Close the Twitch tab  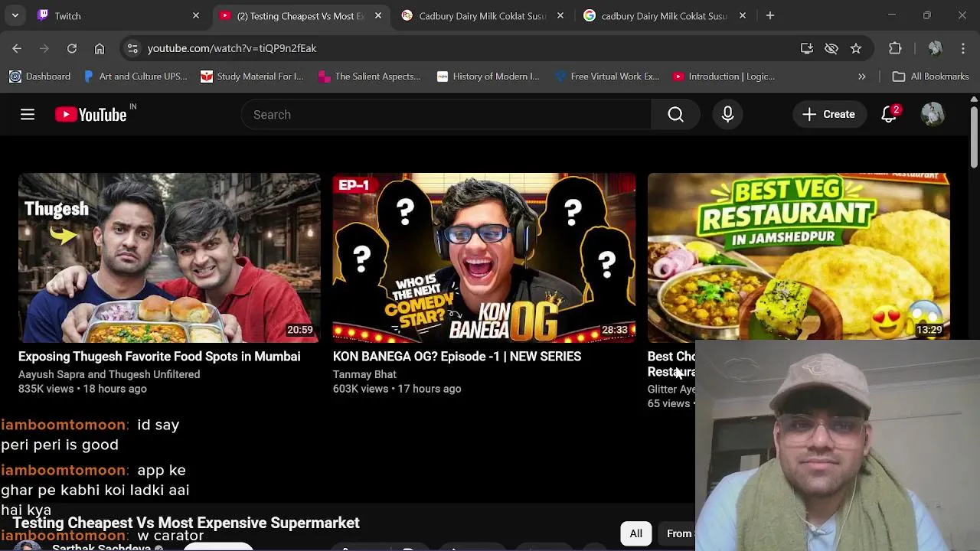point(196,15)
